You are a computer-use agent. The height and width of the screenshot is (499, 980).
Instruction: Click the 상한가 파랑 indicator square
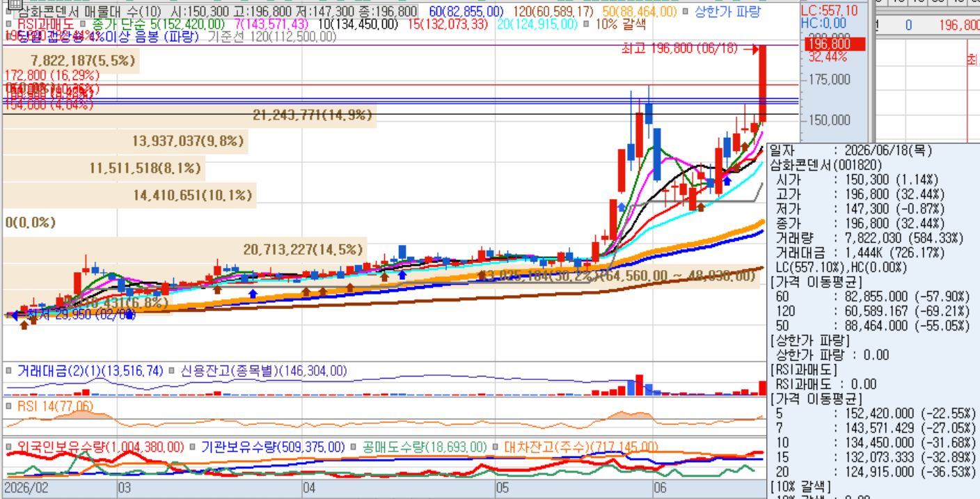pos(686,12)
